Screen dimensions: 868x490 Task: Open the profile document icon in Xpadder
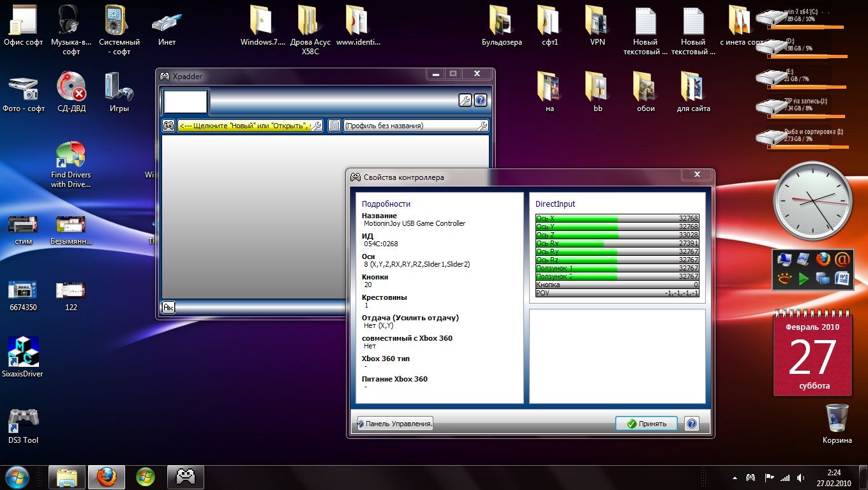pyautogui.click(x=334, y=126)
